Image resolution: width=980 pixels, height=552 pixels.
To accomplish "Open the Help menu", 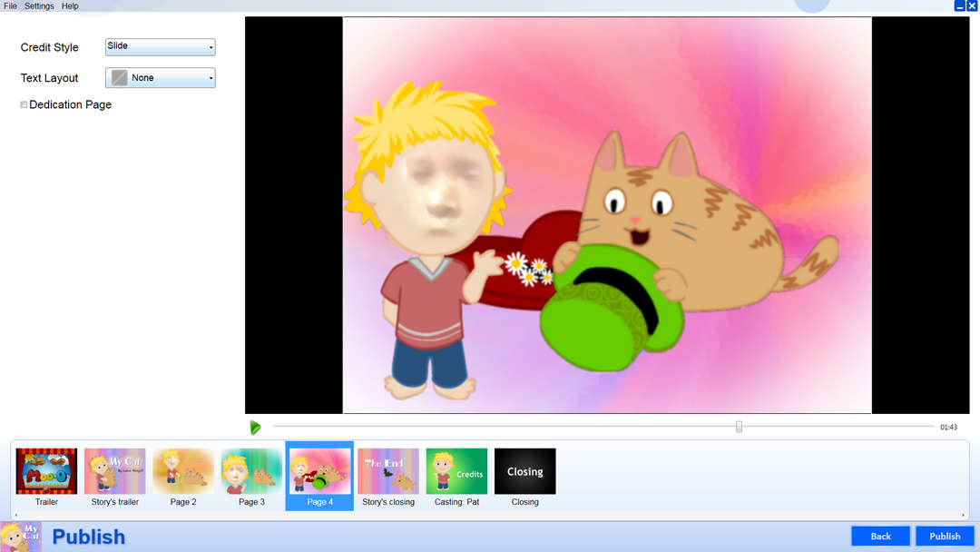I will (70, 6).
